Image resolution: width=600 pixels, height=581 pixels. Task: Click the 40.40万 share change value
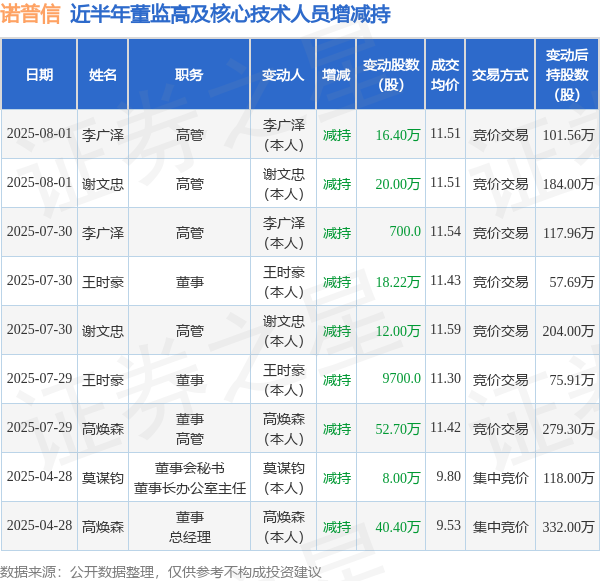coord(398,527)
